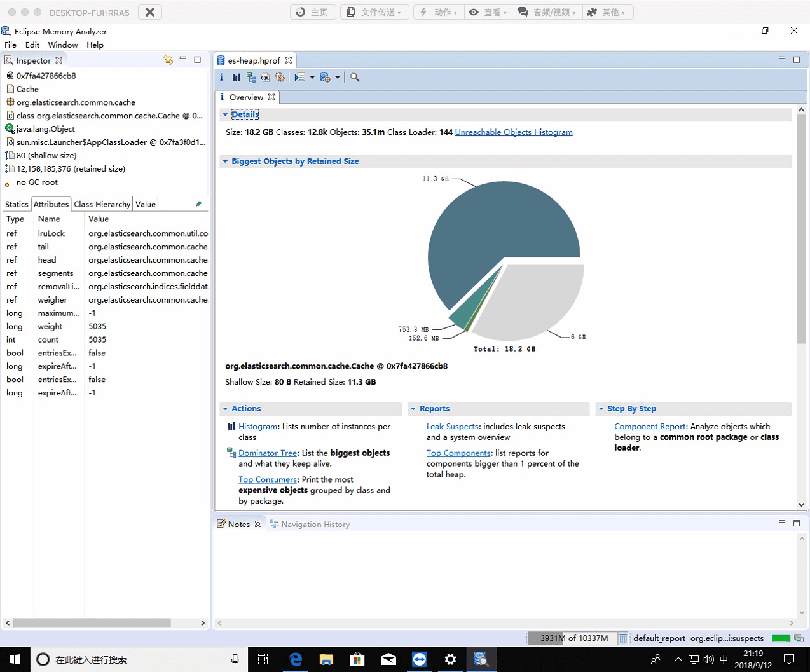The width and height of the screenshot is (810, 672).
Task: Open the 查看 dropdown in remote toolbar
Action: point(488,12)
